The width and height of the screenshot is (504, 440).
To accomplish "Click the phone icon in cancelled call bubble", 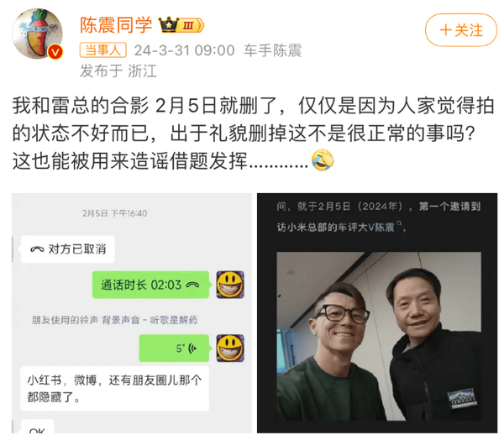I will click(x=37, y=249).
